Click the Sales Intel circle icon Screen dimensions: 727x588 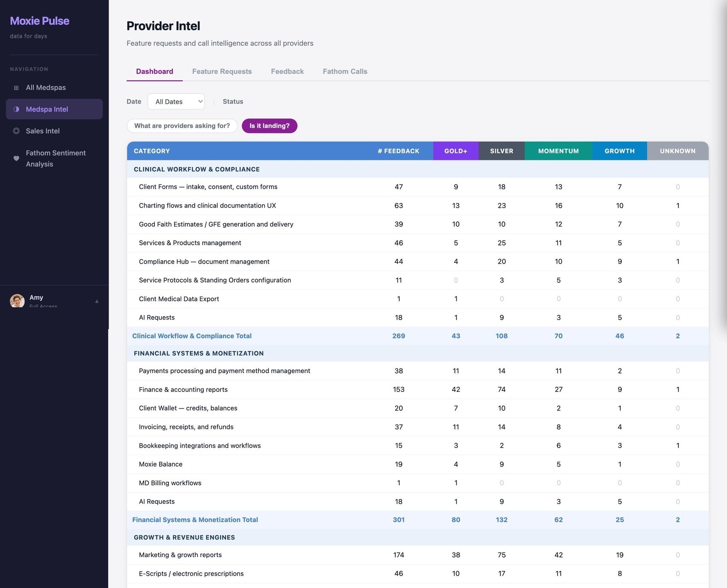(16, 131)
